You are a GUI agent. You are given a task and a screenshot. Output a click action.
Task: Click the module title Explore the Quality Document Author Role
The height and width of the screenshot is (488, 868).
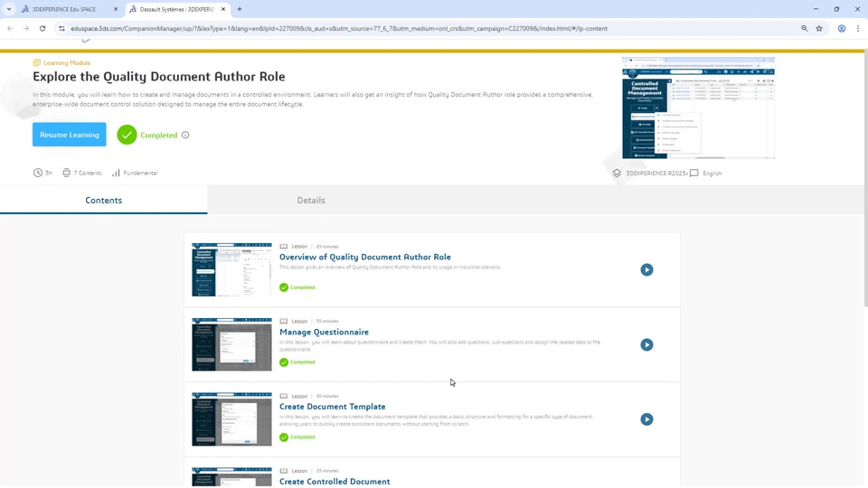(159, 76)
